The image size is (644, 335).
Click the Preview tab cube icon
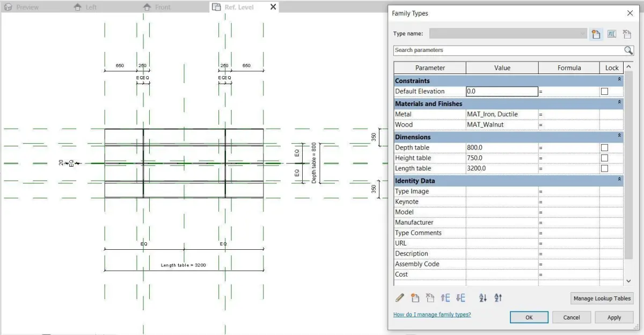[x=8, y=7]
